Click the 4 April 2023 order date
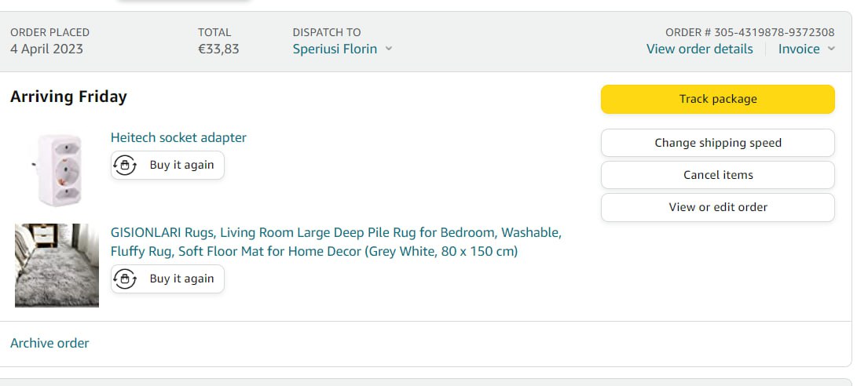The height and width of the screenshot is (386, 868). 46,49
